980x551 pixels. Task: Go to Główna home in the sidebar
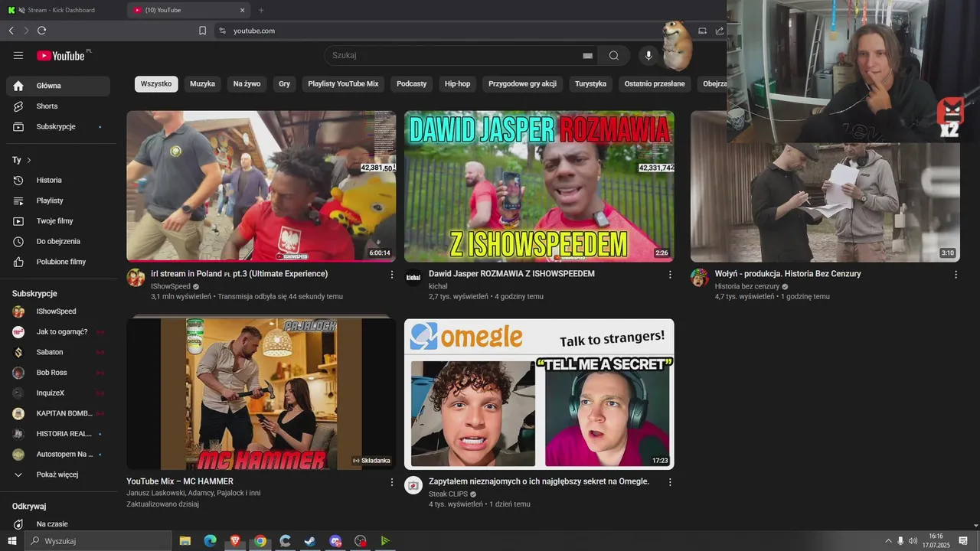58,86
